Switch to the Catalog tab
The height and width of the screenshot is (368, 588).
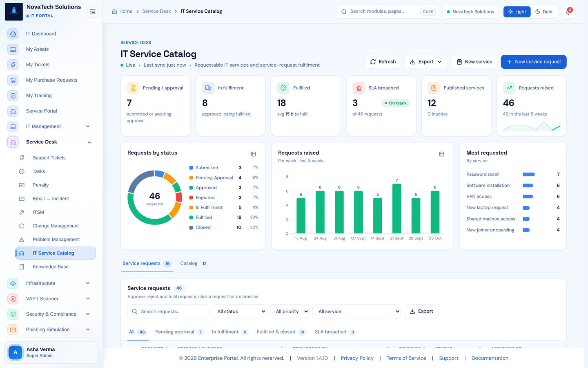[194, 264]
